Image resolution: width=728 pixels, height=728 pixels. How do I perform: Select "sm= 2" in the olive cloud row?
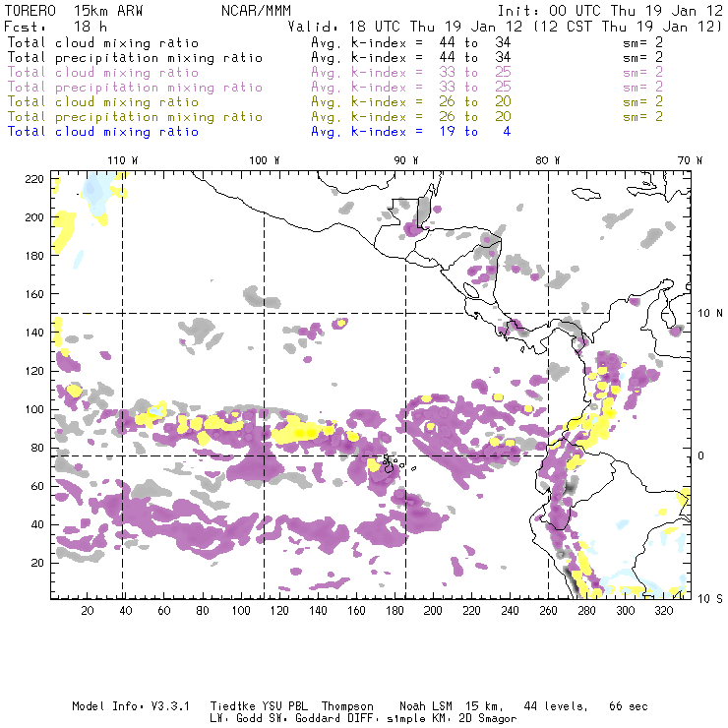[643, 101]
